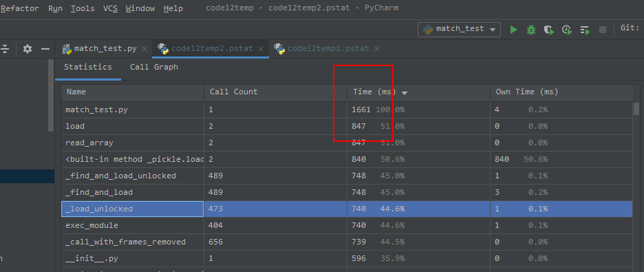Sort by Call Count column header
The image size is (644, 272).
(276, 92)
